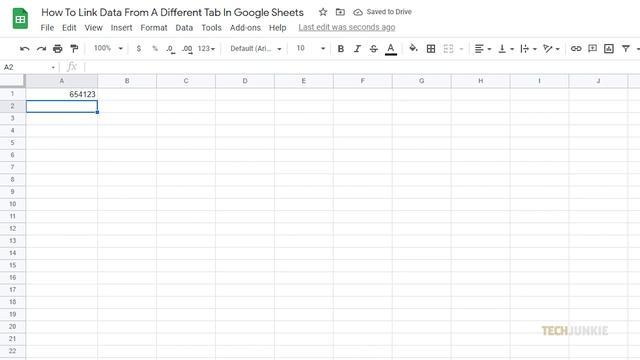Redo the last action

(x=41, y=49)
